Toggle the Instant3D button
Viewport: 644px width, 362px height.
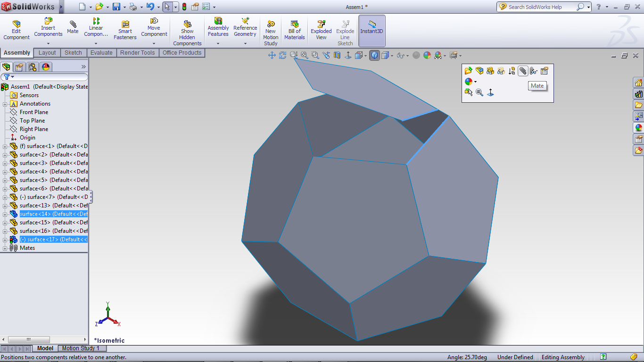[372, 31]
